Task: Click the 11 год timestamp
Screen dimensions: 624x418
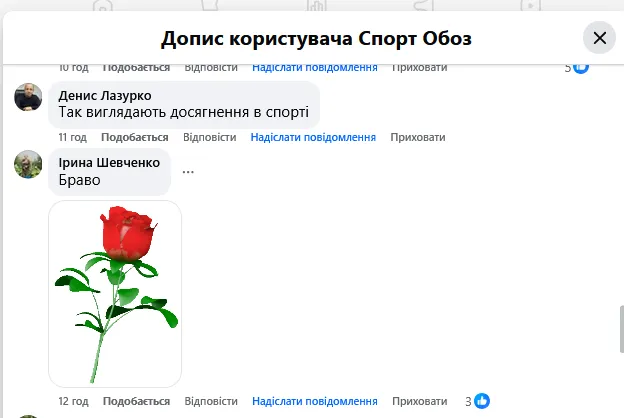Action: (72, 137)
